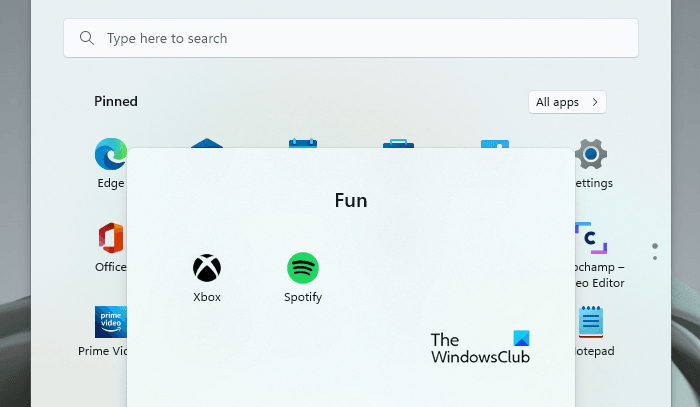Click the Pinned section heading
Screen dimensions: 700x407
116,101
